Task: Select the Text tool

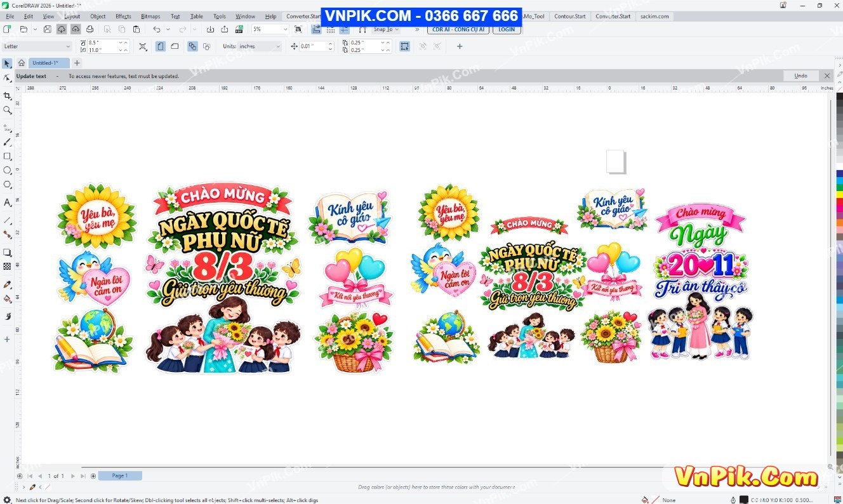Action: 7,203
